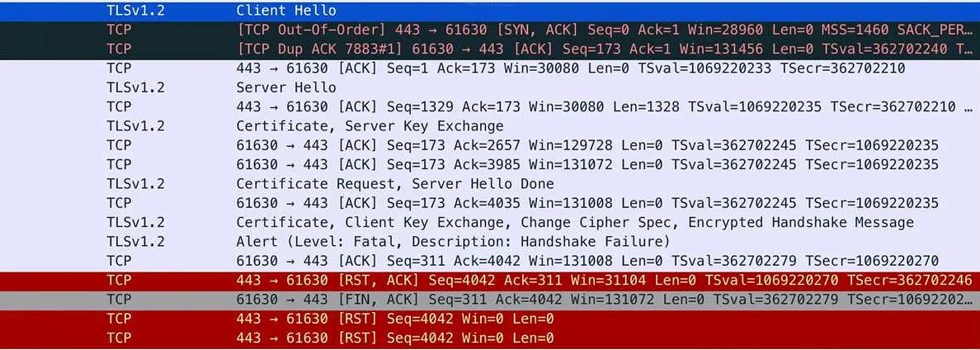Select the ACK packet with Ack=2657

click(490, 145)
